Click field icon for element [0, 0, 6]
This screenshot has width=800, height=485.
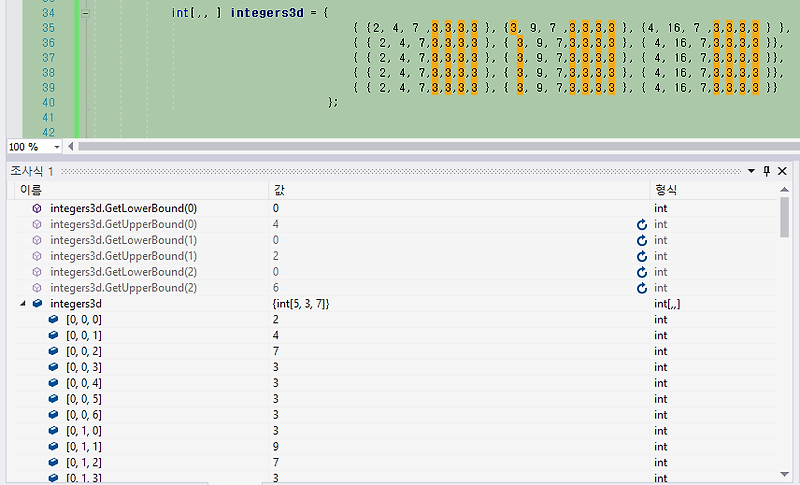[53, 415]
